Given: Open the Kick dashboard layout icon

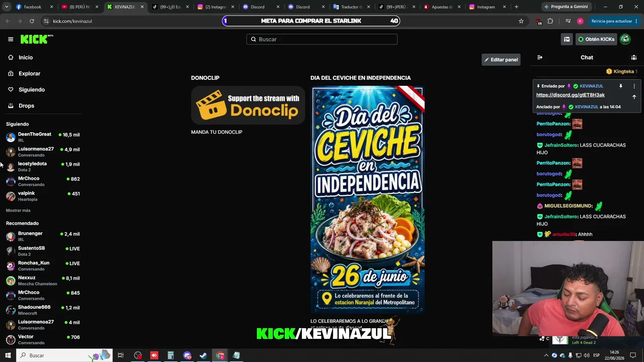Looking at the screenshot, I should point(567,39).
